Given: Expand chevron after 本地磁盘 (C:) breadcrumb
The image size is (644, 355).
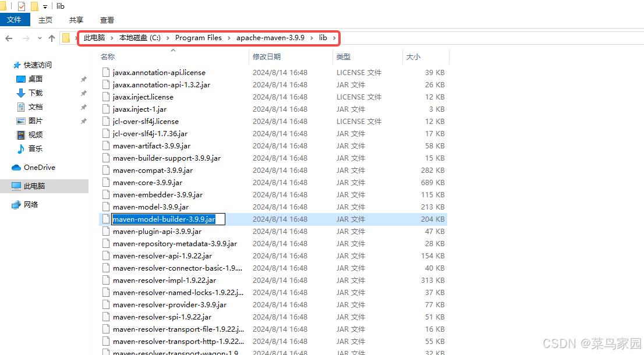Looking at the screenshot, I should tap(168, 38).
